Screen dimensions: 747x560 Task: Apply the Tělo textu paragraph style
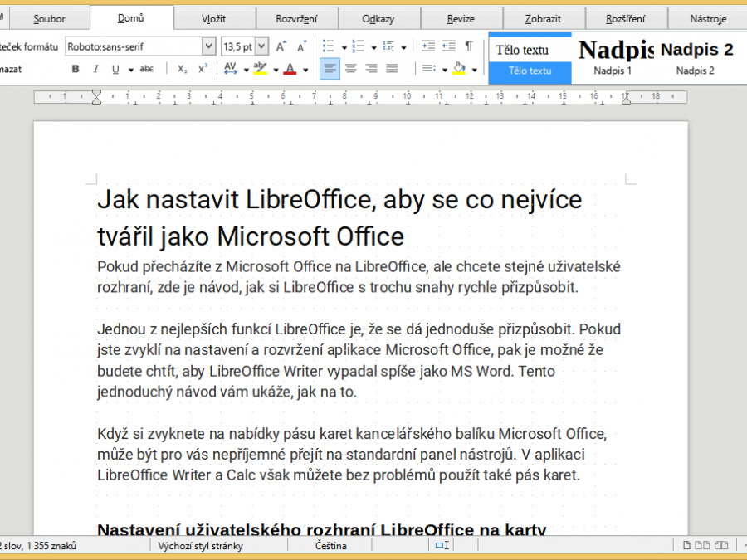[530, 58]
